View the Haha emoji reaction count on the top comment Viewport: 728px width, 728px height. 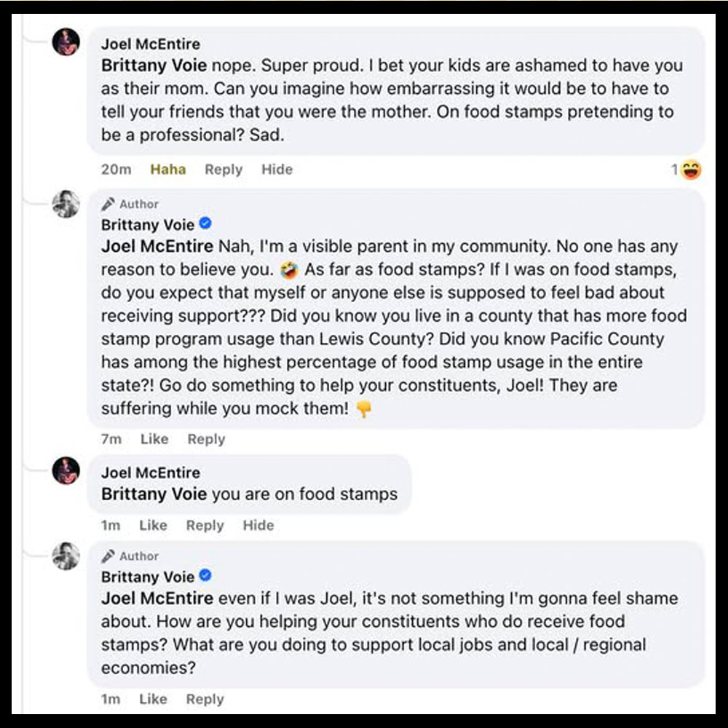pos(686,170)
